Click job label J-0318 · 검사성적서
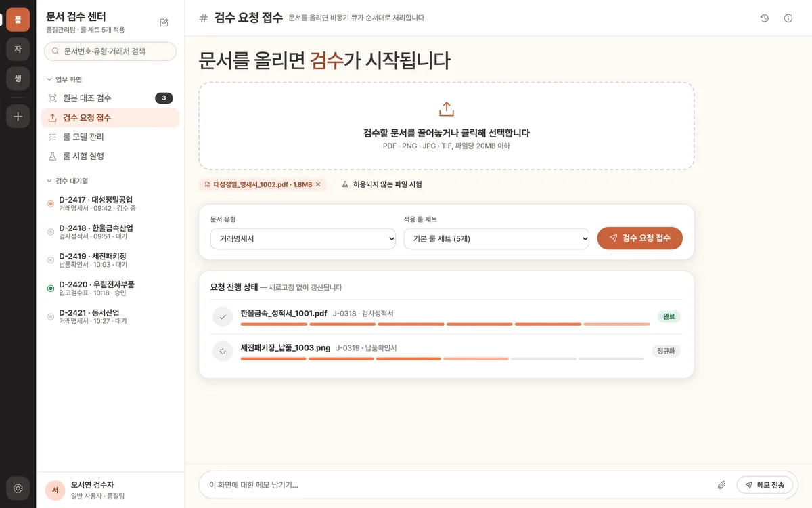This screenshot has height=508, width=812. 363,314
